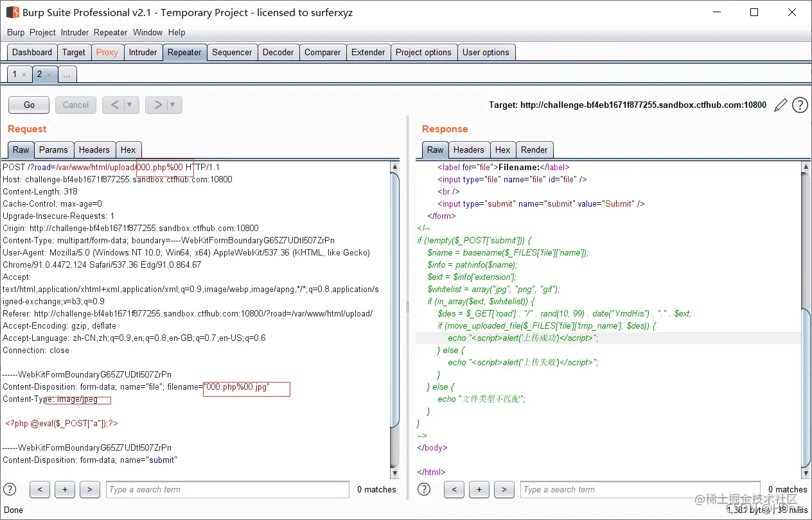The width and height of the screenshot is (812, 520).
Task: Switch to Intruder tab
Action: pos(143,53)
